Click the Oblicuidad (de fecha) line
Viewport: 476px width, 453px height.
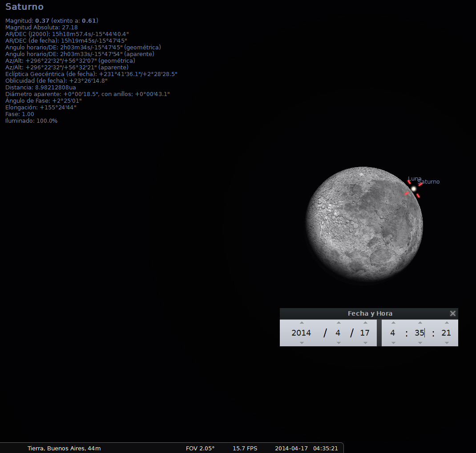[56, 81]
